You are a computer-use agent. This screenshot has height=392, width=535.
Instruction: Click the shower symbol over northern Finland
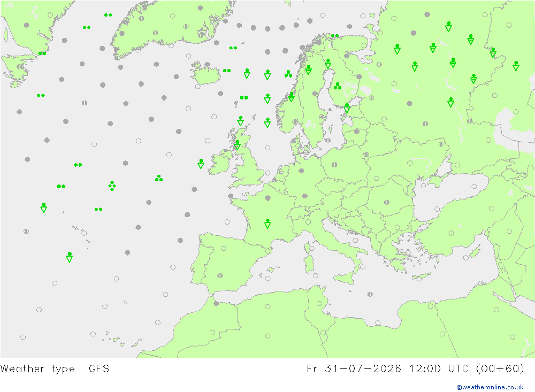328,64
